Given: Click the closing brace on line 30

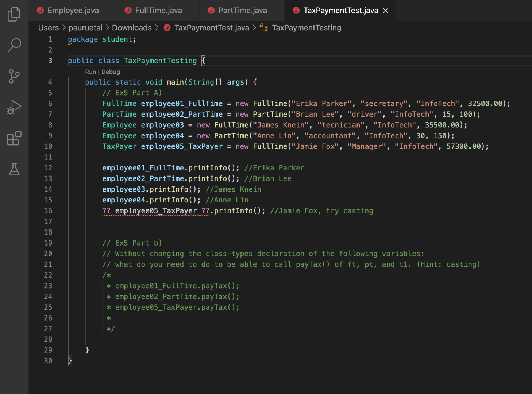Looking at the screenshot, I should pyautogui.click(x=70, y=361).
